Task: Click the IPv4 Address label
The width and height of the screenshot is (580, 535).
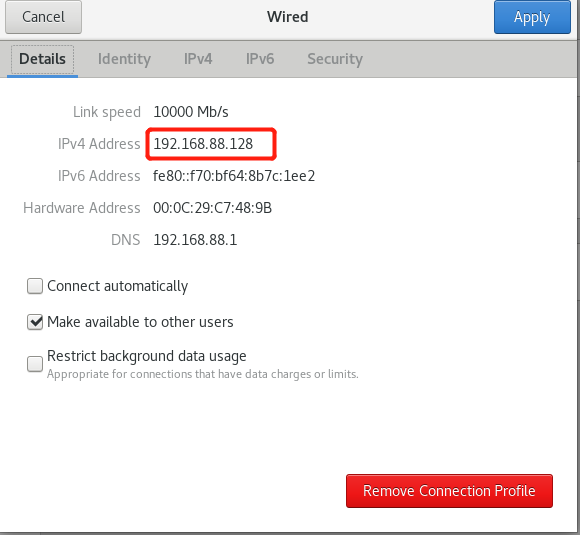Action: coord(99,144)
